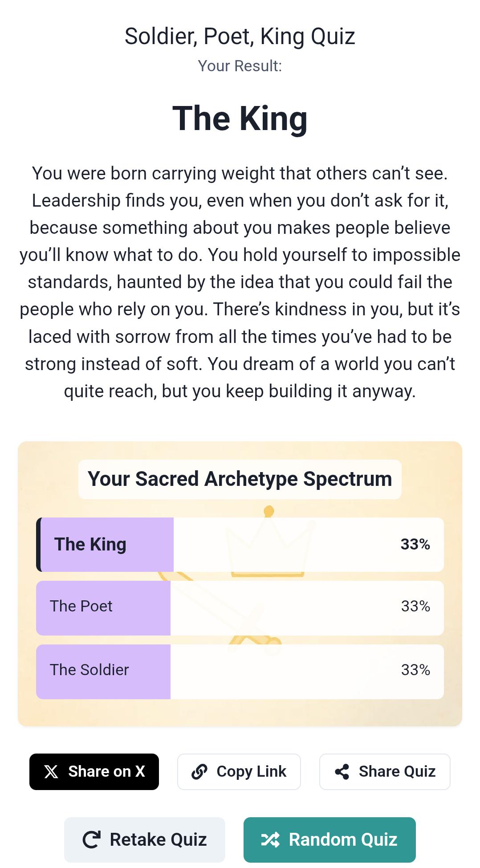Select the highlighted King label in the spectrum
The image size is (480, 868).
[x=90, y=544]
